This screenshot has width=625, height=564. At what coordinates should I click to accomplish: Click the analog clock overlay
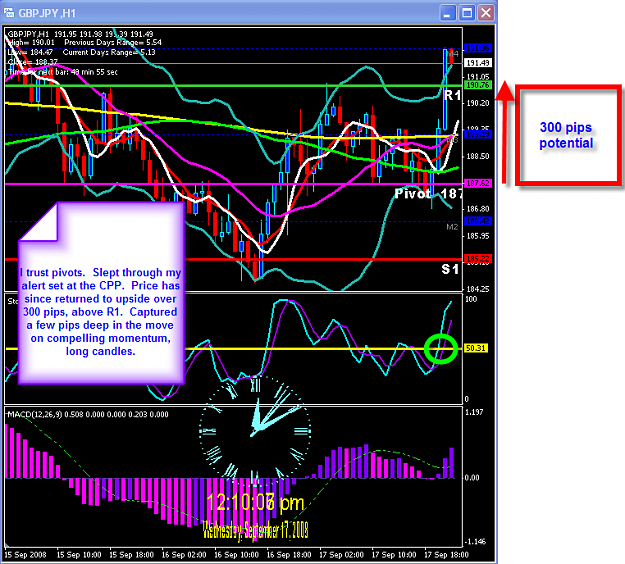[255, 431]
